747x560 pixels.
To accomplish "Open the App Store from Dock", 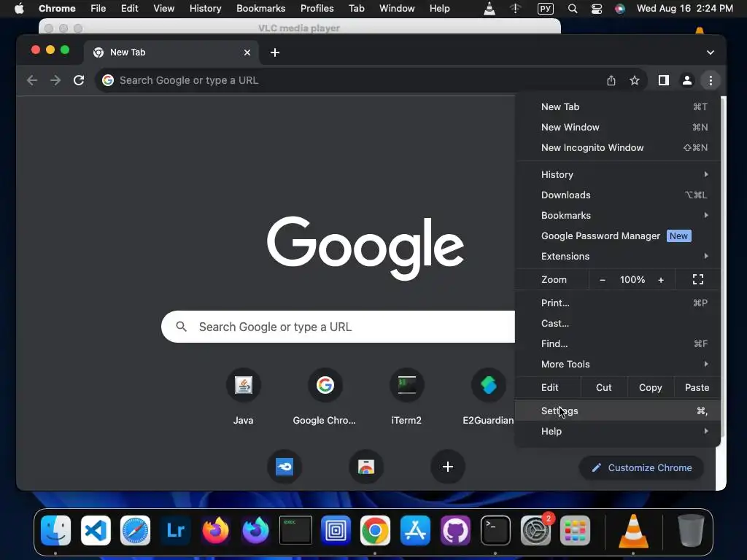I will point(415,530).
